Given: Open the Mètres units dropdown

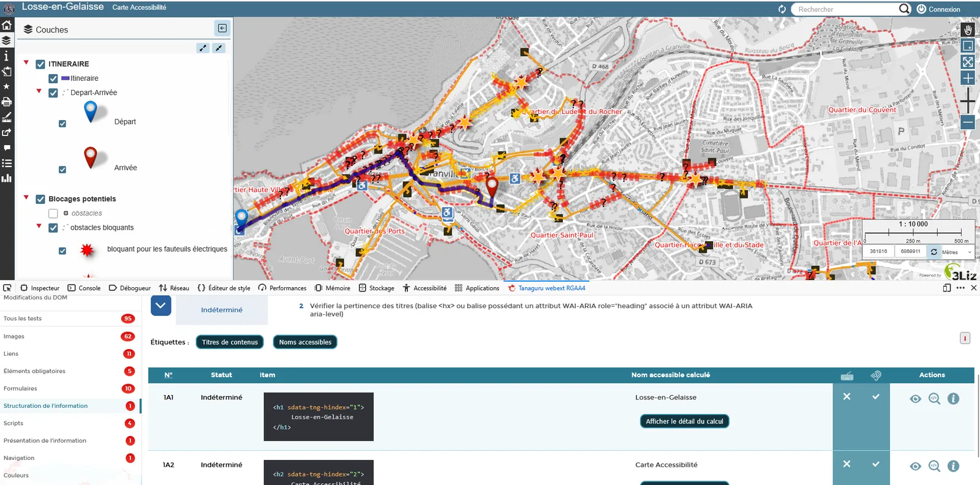Looking at the screenshot, I should tap(957, 252).
